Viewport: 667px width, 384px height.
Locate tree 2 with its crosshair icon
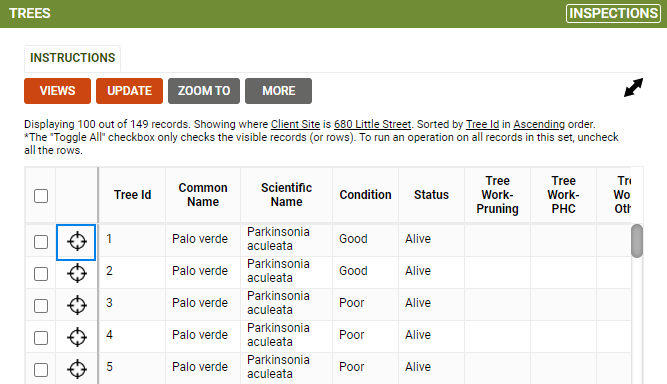(77, 273)
